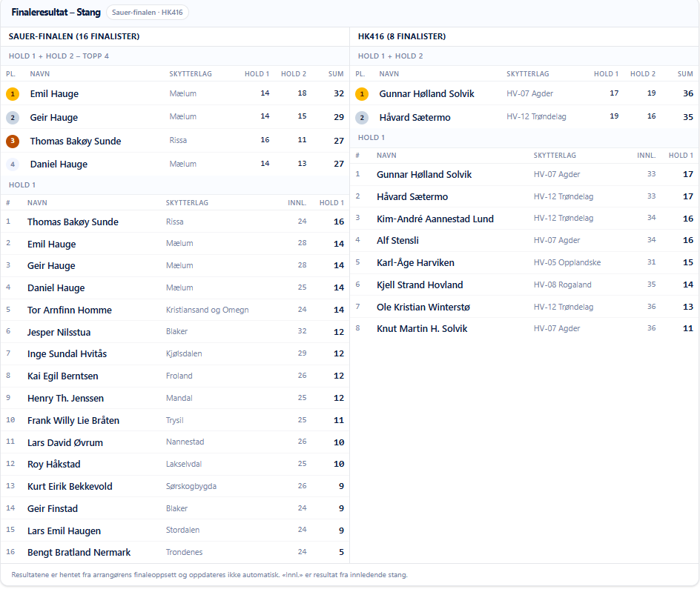The height and width of the screenshot is (592, 700).
Task: Click 'Kjell Strand Hovland' row name
Action: [420, 285]
